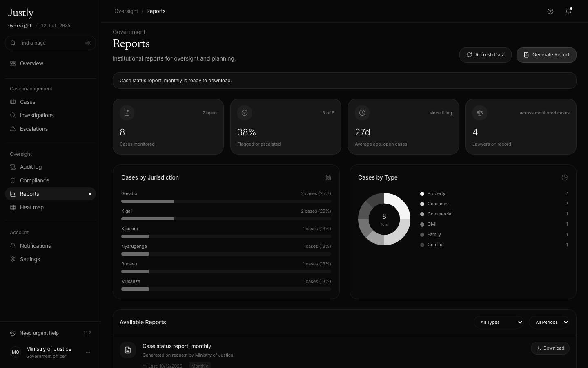Viewport: 588px width, 368px height.
Task: Select Reports in the sidebar
Action: [51, 194]
